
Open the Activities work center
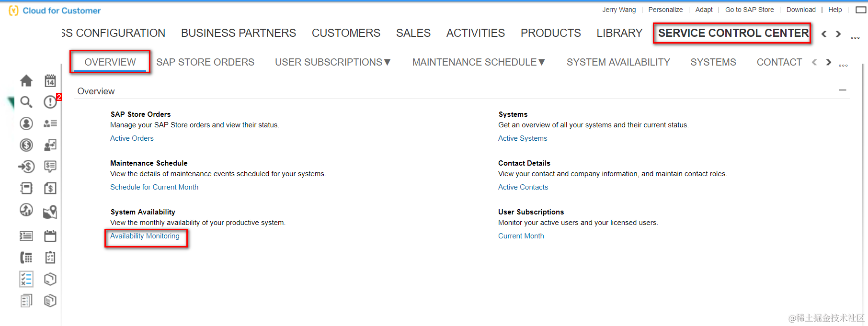point(476,33)
